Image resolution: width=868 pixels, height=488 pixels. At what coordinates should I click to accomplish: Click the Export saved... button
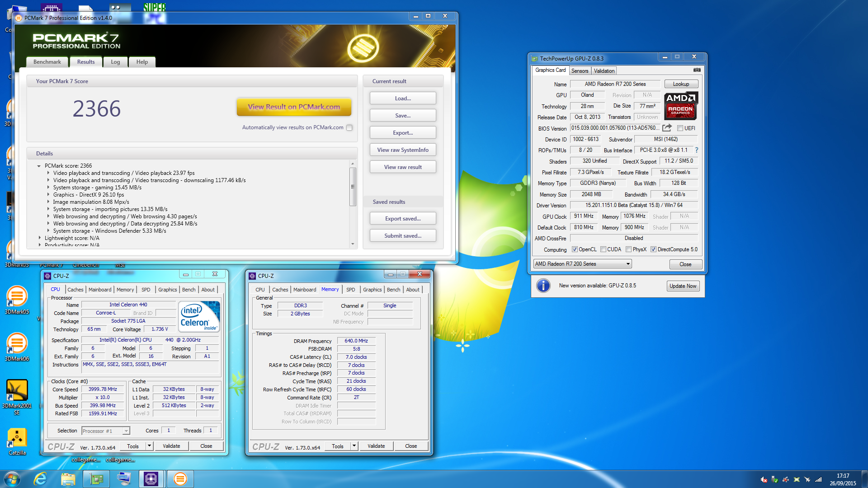[403, 219]
